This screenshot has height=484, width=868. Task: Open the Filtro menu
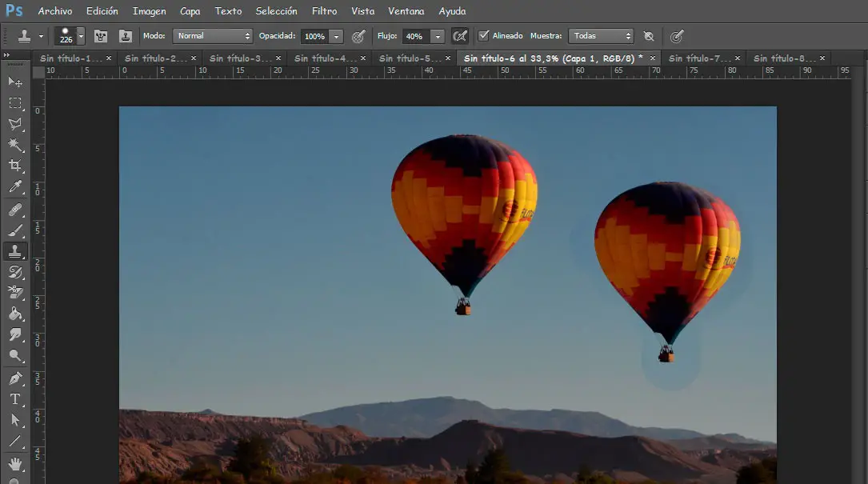point(324,11)
